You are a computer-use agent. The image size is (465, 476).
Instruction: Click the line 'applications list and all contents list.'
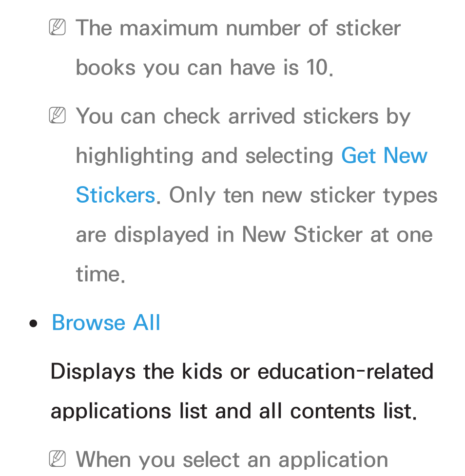point(233,412)
